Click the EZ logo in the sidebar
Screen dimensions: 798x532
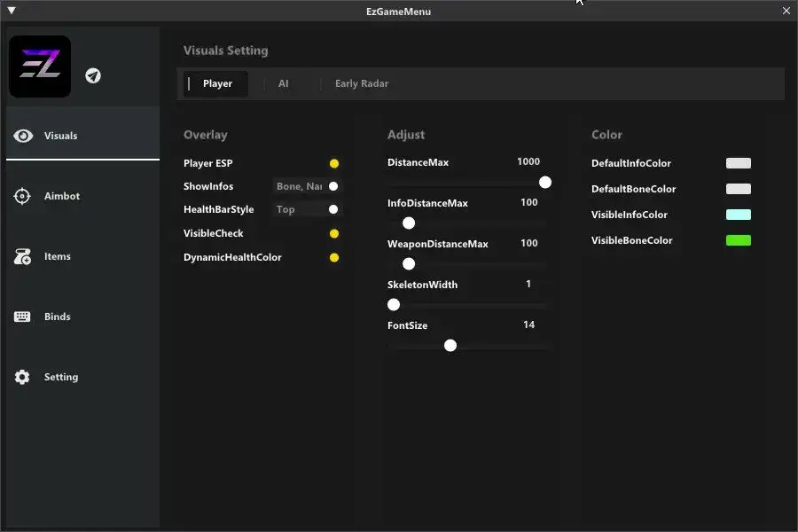click(40, 66)
